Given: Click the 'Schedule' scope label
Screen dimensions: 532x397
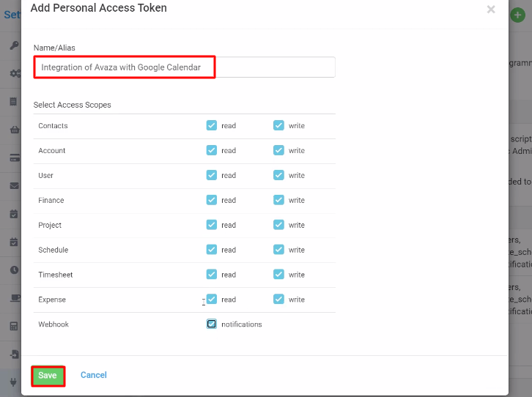Looking at the screenshot, I should click(x=53, y=250).
